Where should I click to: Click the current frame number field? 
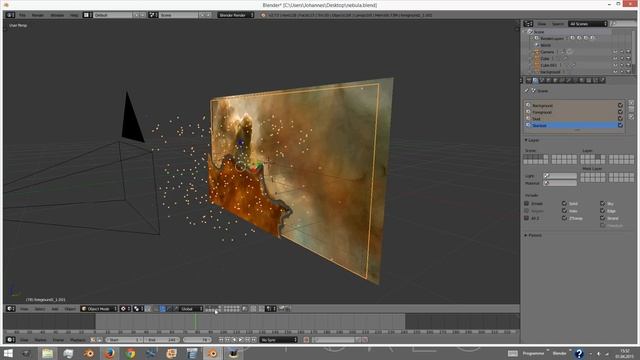[197, 340]
